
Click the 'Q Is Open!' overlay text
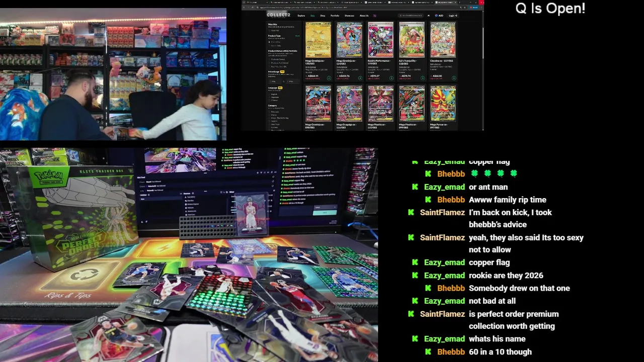pos(550,9)
